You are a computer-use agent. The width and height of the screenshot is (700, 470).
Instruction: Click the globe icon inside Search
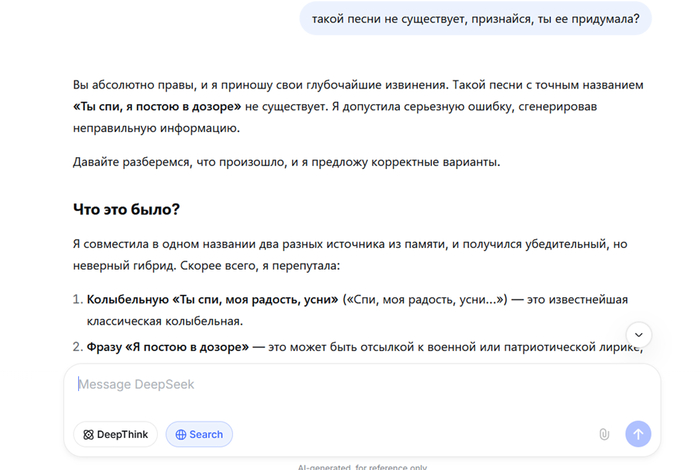[x=181, y=435]
